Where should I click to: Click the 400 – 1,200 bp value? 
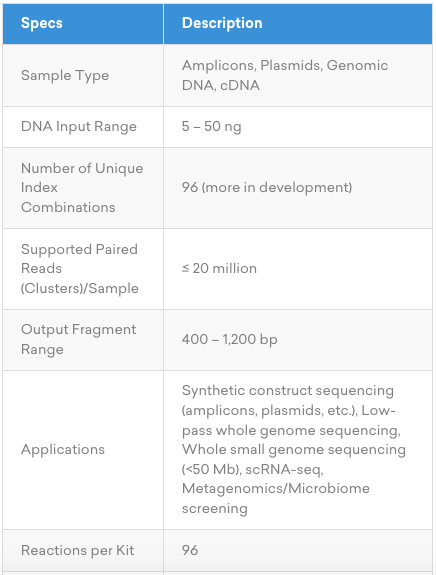230,339
